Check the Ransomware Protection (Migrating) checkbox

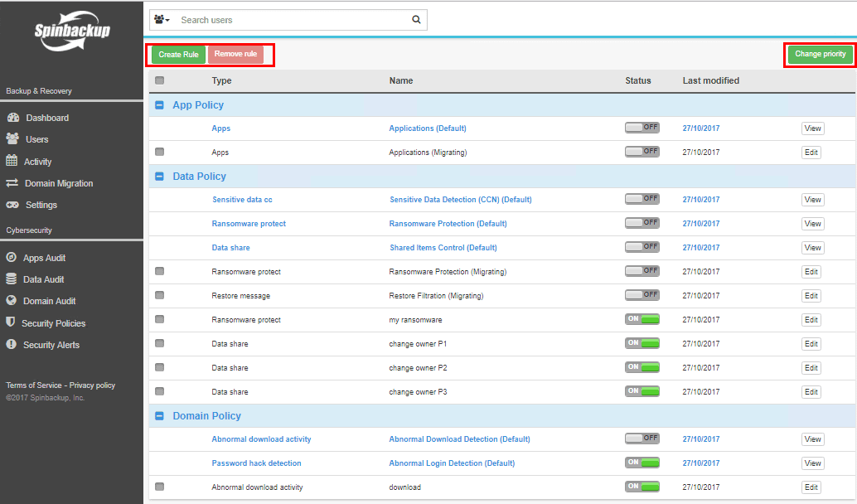point(160,271)
